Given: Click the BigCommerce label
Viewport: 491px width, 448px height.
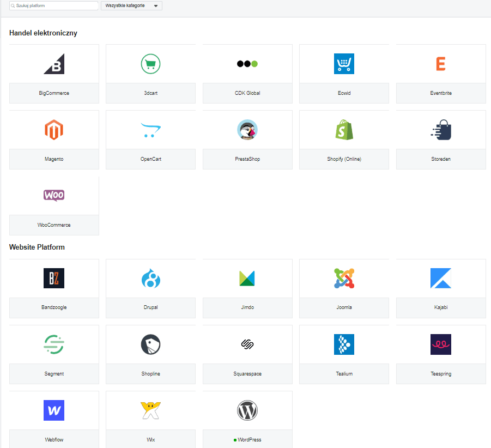Looking at the screenshot, I should coord(54,93).
